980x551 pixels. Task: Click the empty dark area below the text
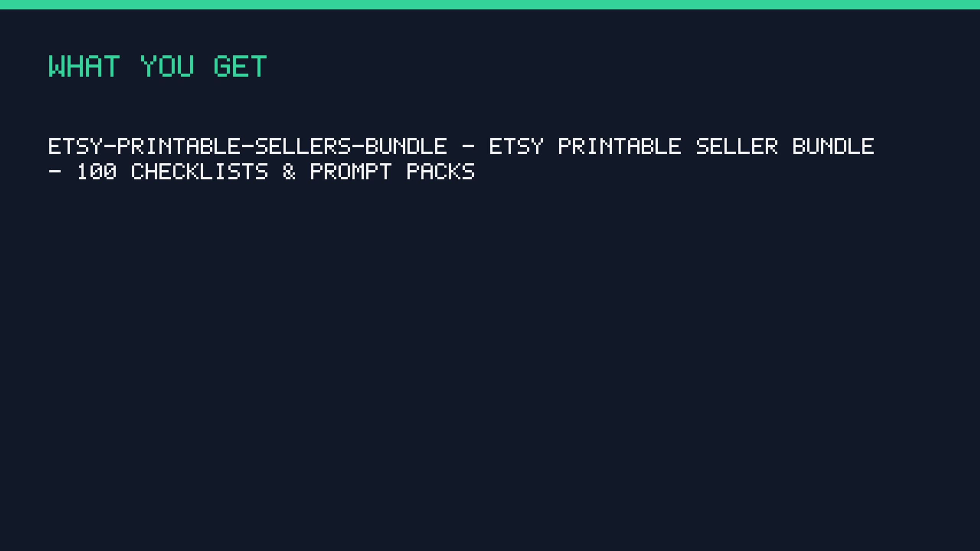coord(490,364)
